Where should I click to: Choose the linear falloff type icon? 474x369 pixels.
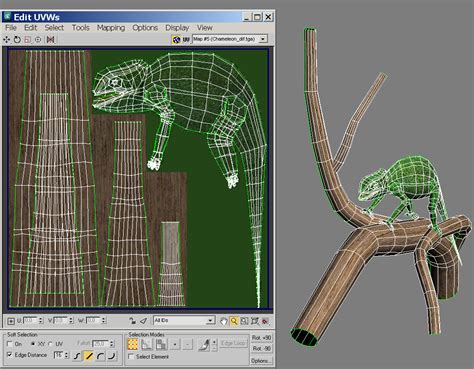click(x=89, y=356)
